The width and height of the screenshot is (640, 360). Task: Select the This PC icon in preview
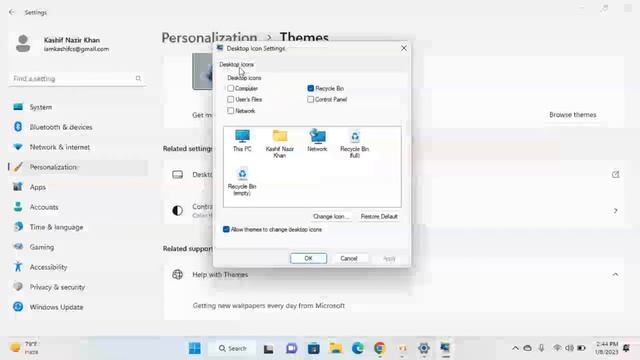[242, 140]
